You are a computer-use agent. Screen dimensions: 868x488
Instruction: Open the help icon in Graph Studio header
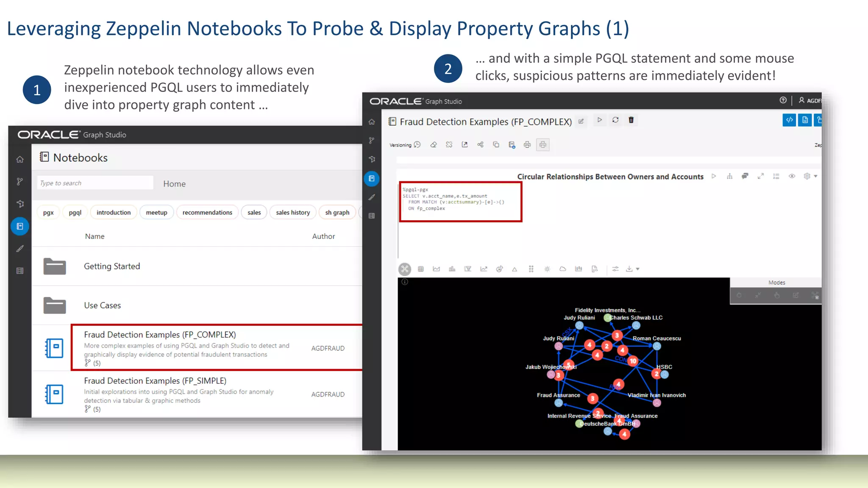[783, 100]
